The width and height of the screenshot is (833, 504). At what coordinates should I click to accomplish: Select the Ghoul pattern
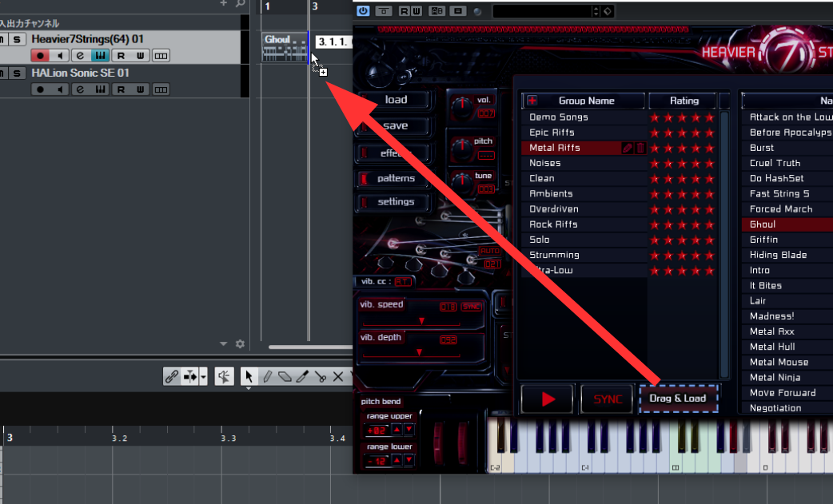[787, 224]
